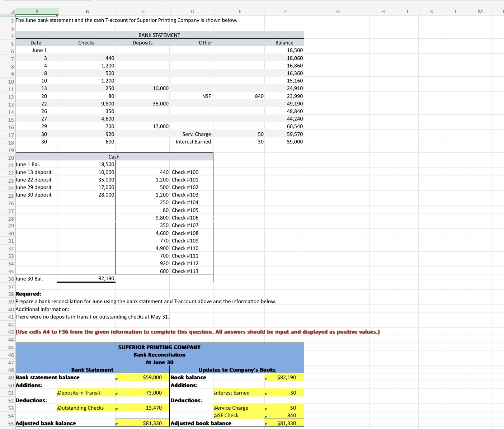This screenshot has height=429, width=504.
Task: Click the 82,190 June 30 balance cell
Action: coord(87,278)
